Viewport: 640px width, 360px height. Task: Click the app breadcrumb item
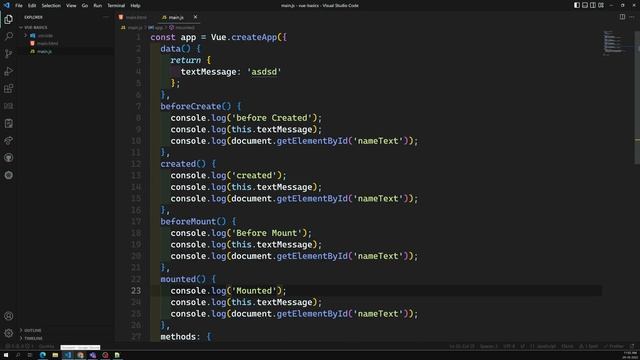(156, 28)
